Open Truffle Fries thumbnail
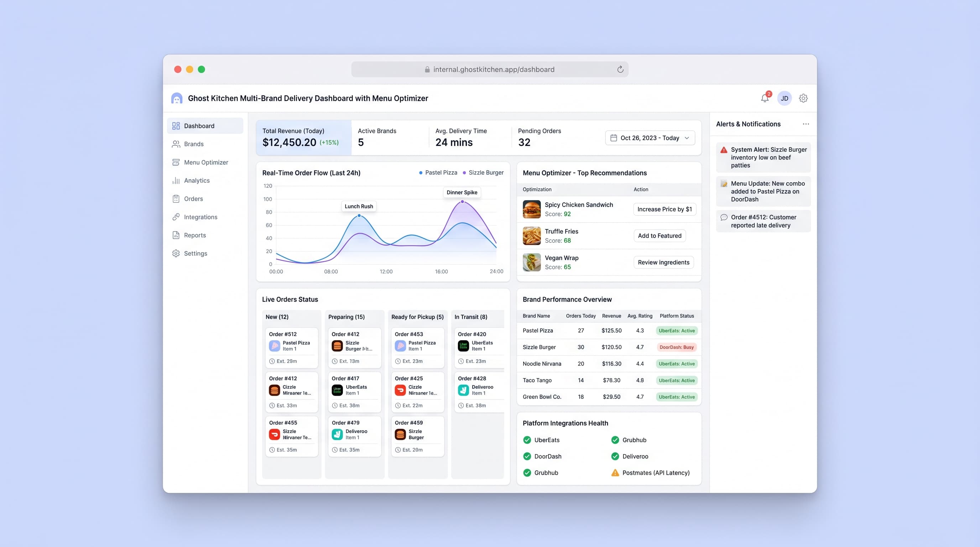Viewport: 980px width, 547px height. pos(531,236)
